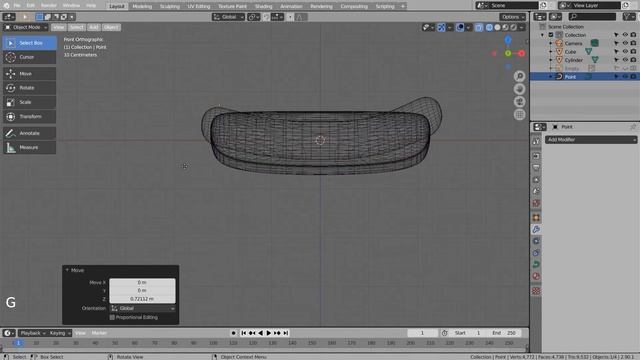Switch to solid viewport shading
The width and height of the screenshot is (640, 360).
(497, 27)
